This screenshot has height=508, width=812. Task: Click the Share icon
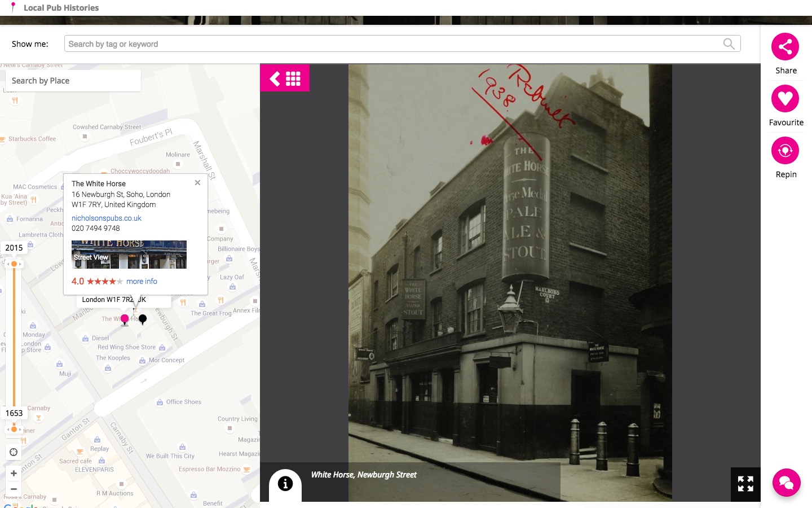coord(785,47)
